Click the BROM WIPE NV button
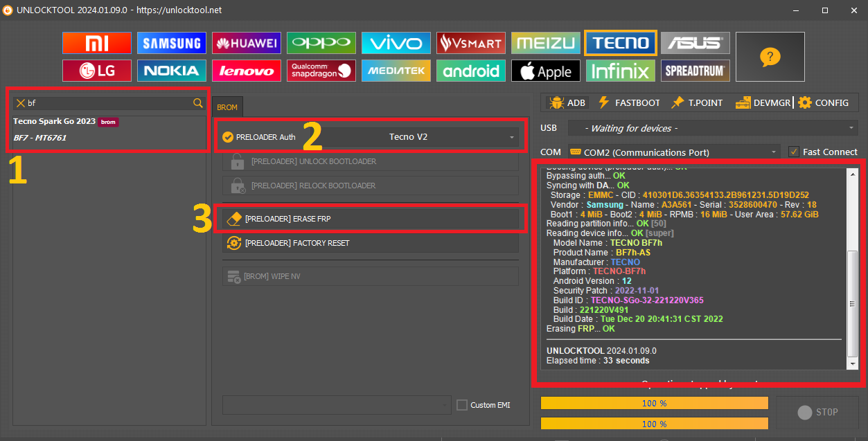Viewport: 868px width, 441px height. pos(370,276)
